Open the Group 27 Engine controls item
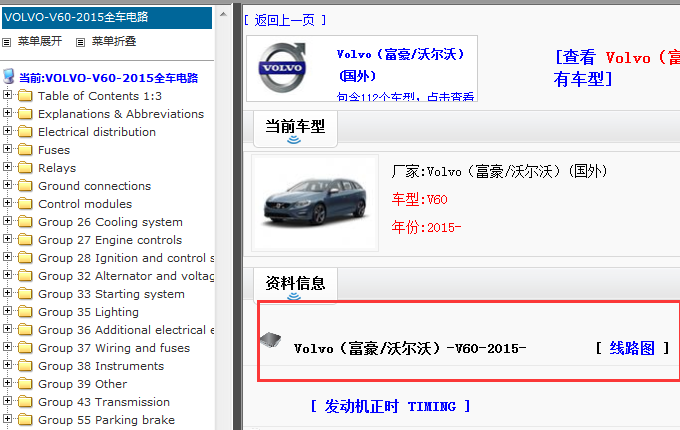680x430 pixels. [x=110, y=240]
